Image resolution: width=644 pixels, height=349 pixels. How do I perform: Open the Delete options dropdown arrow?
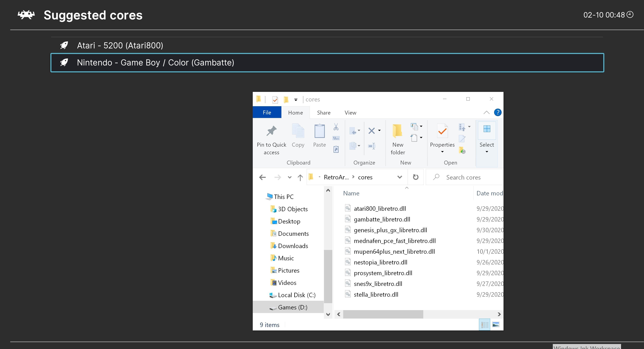tap(379, 130)
